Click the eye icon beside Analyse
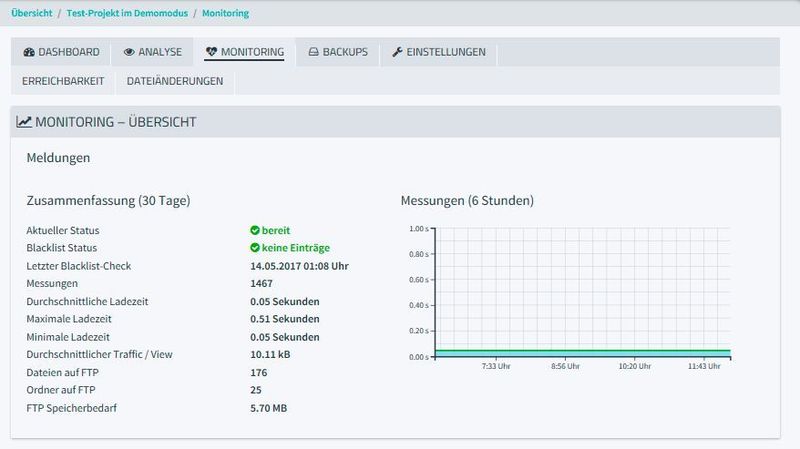The width and height of the screenshot is (800, 449). click(x=129, y=52)
